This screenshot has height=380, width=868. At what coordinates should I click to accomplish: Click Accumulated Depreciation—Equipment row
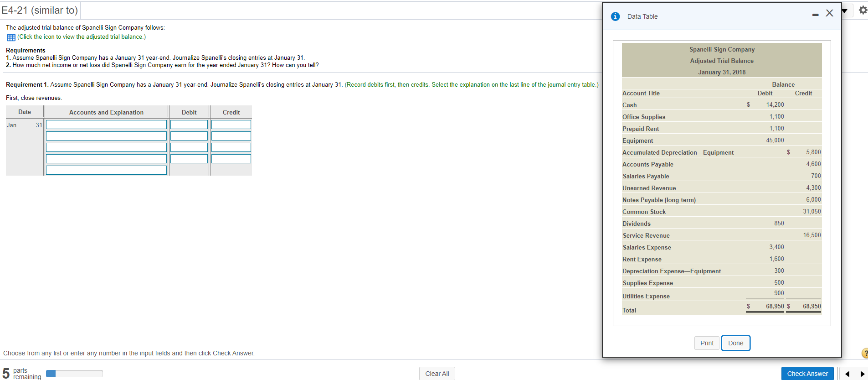pyautogui.click(x=722, y=152)
